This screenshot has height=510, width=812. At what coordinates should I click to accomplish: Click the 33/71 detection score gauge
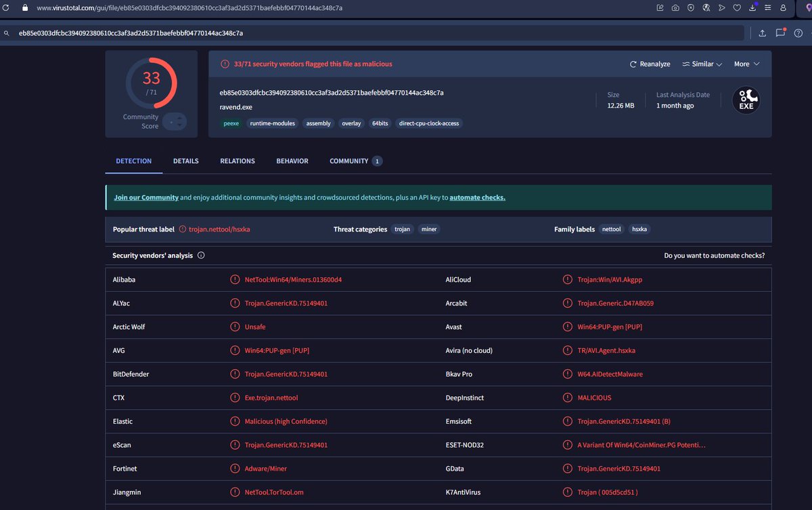click(x=151, y=83)
